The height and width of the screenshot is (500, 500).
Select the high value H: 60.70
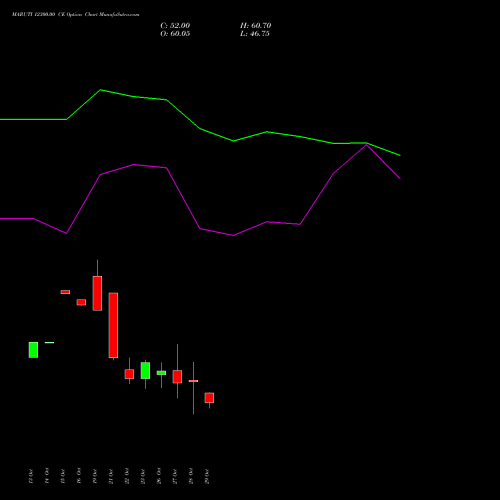point(255,26)
